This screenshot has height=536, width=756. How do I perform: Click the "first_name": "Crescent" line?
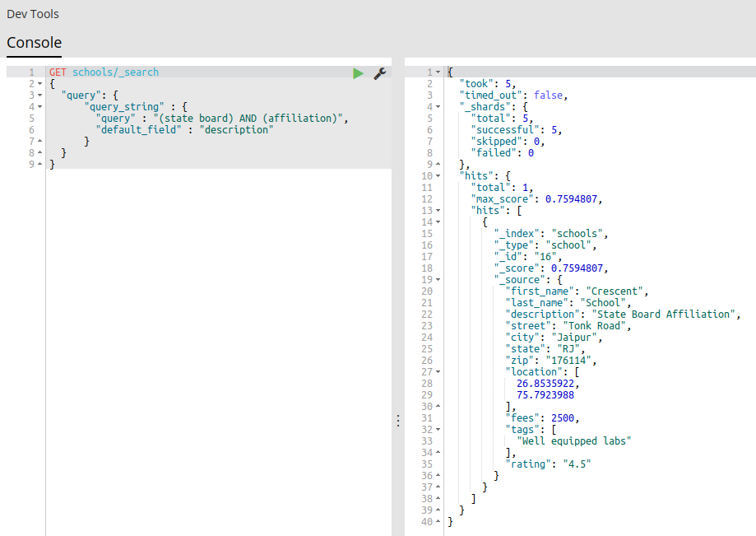tap(577, 291)
